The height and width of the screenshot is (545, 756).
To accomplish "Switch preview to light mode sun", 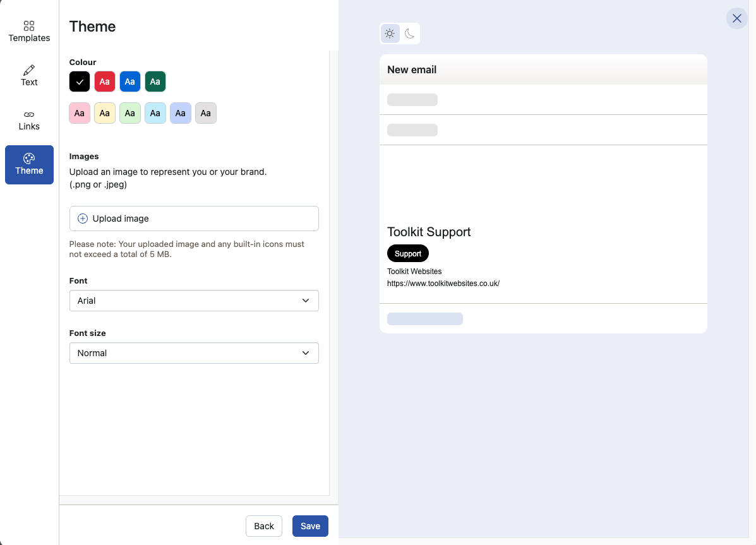I will tap(390, 33).
